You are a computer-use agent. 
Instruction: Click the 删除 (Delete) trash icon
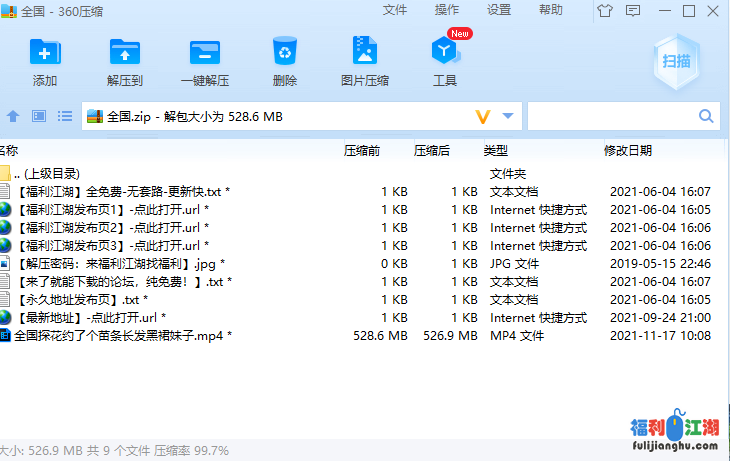pyautogui.click(x=285, y=52)
